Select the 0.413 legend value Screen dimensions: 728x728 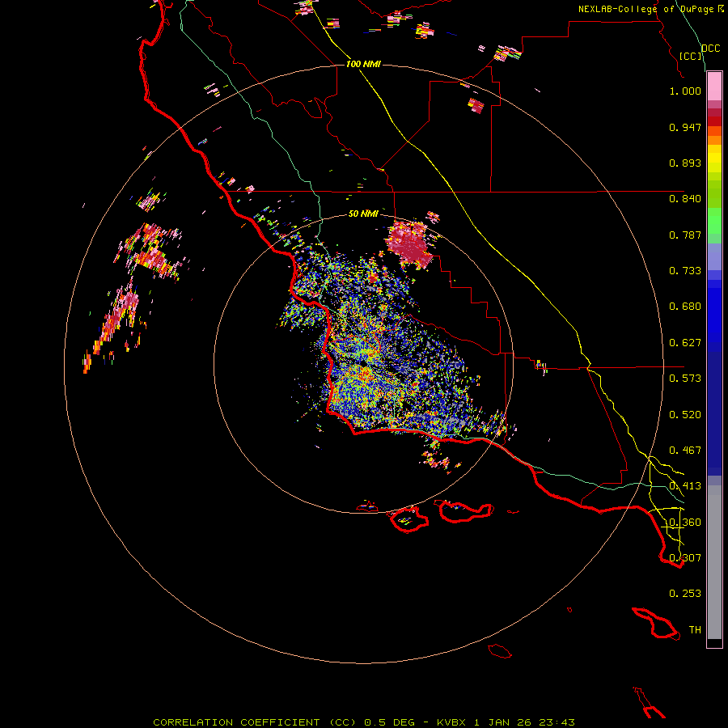point(685,486)
